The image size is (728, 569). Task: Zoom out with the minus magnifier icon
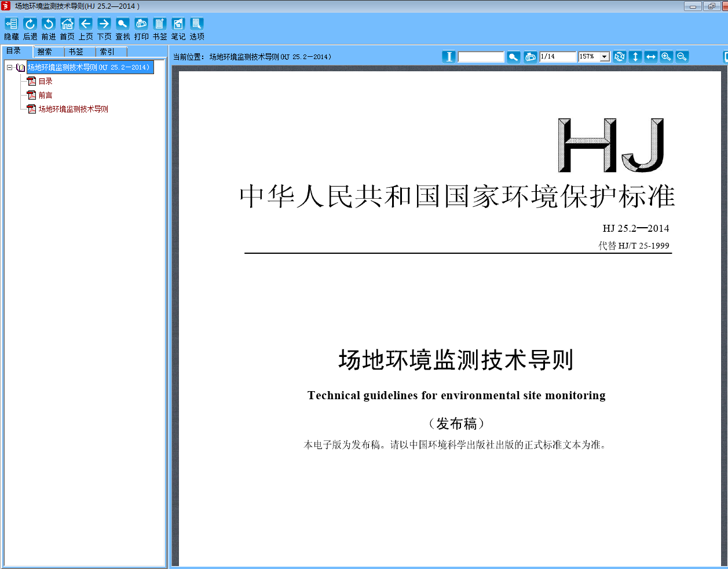click(682, 56)
